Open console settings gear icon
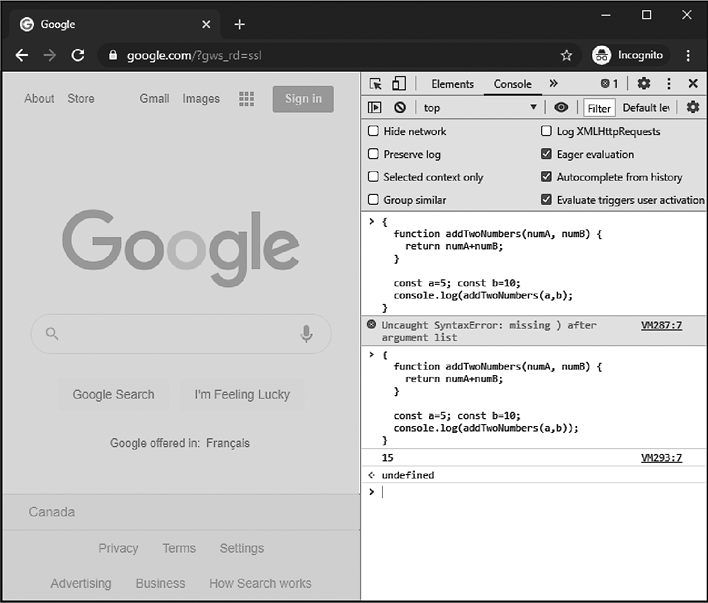This screenshot has width=708, height=603. click(692, 108)
